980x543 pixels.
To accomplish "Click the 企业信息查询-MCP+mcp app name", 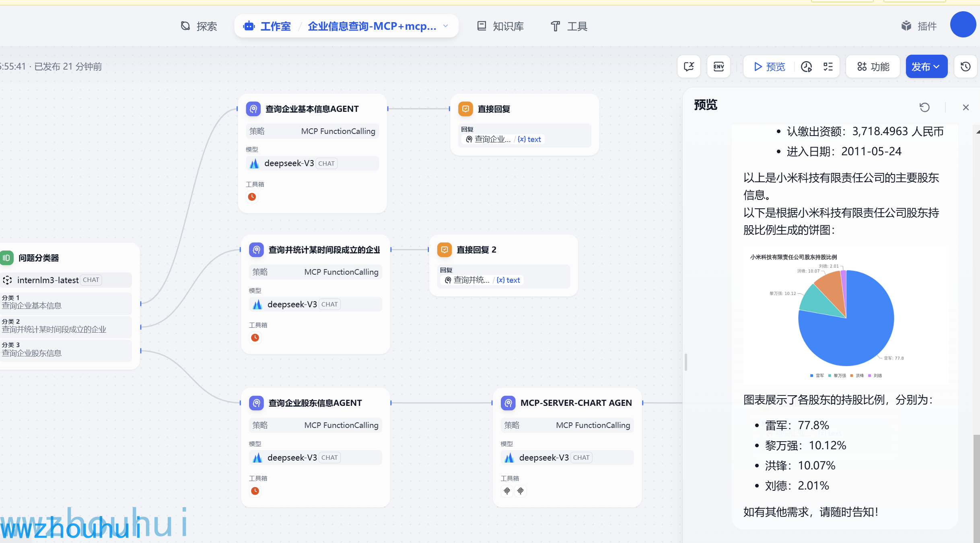I will [x=372, y=26].
